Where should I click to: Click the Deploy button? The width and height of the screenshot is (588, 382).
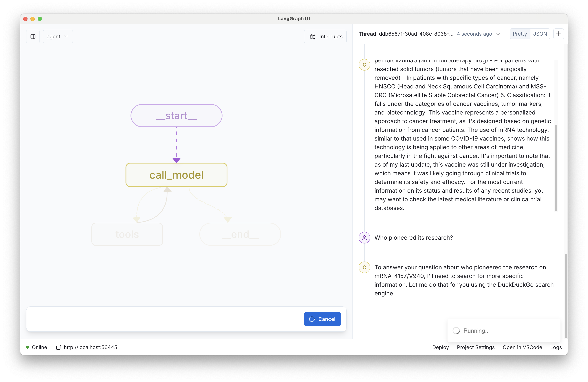click(x=440, y=347)
